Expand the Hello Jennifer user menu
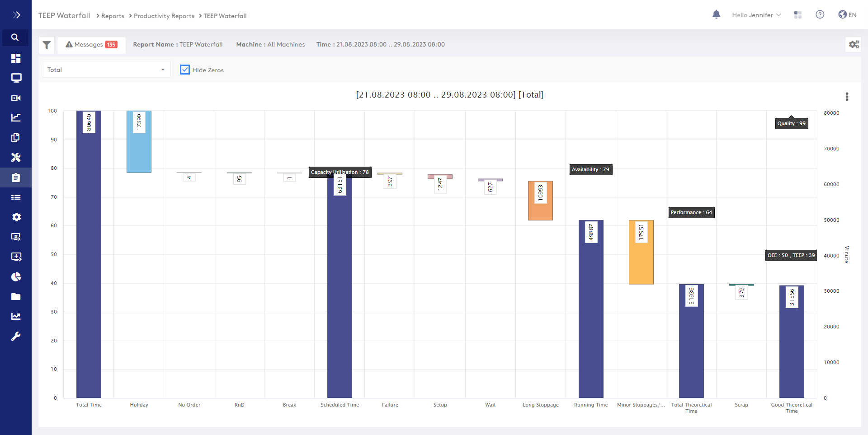The height and width of the screenshot is (435, 868). pos(756,15)
